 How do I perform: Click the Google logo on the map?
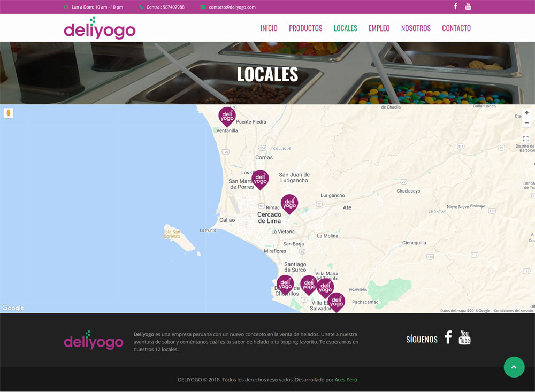[13, 308]
